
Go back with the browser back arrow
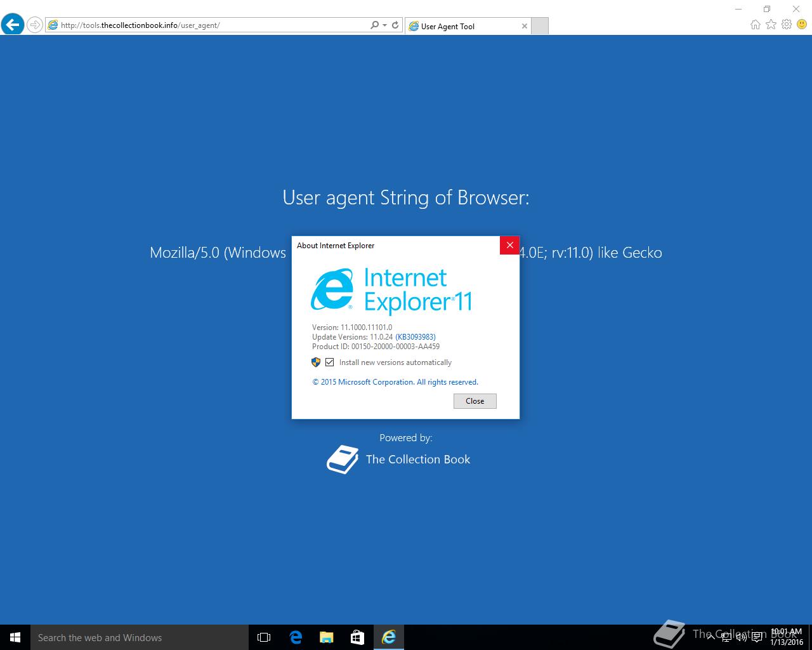click(x=13, y=25)
